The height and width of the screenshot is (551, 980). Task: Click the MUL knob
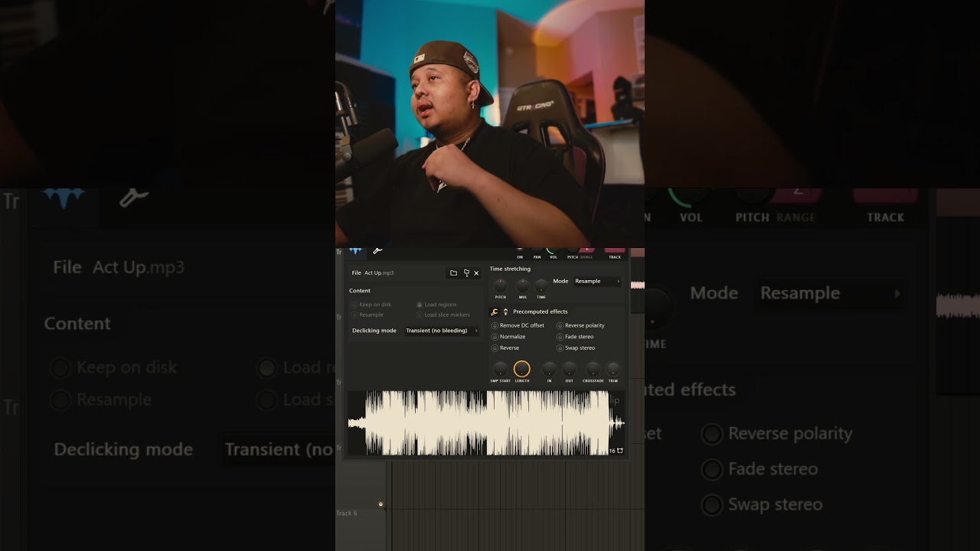[x=523, y=285]
